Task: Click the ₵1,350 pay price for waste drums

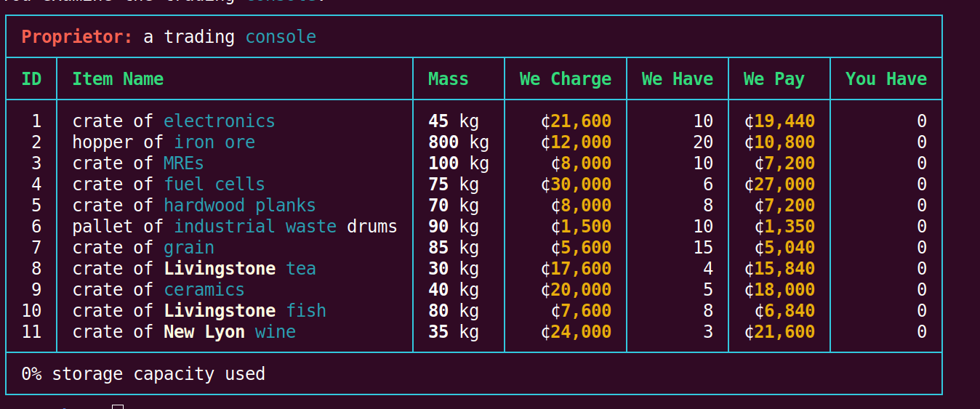Action: pyautogui.click(x=779, y=226)
